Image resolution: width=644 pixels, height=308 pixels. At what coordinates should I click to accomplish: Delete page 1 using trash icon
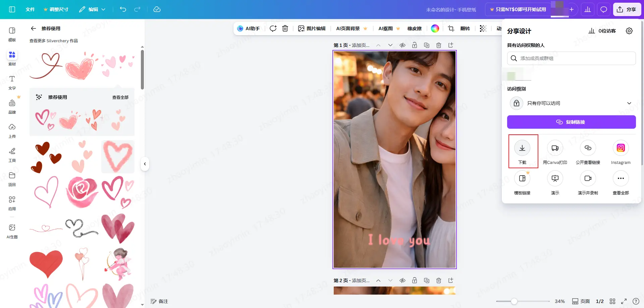[438, 45]
